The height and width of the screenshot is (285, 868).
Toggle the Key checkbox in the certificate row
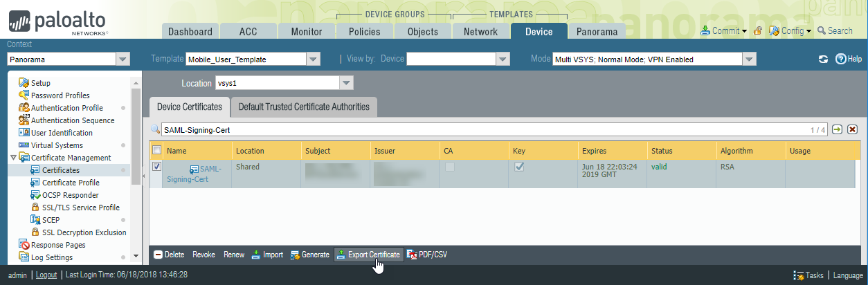coord(519,167)
